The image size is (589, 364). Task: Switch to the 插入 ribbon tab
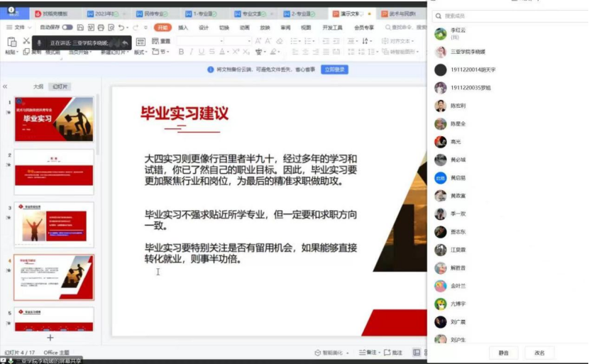click(183, 28)
